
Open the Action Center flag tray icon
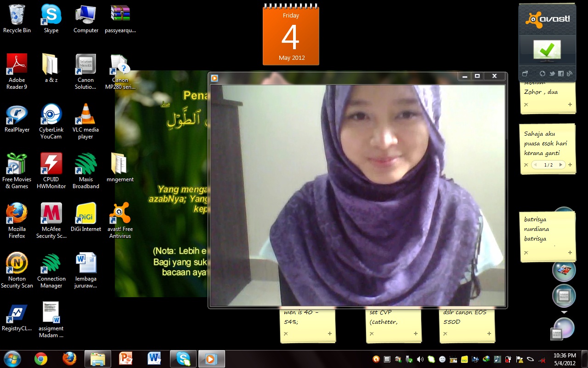520,359
